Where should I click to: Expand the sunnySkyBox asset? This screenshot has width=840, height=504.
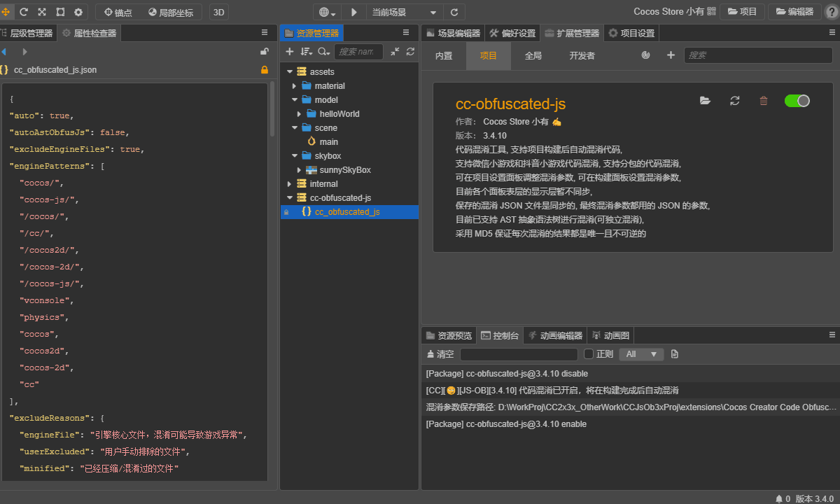(x=300, y=170)
